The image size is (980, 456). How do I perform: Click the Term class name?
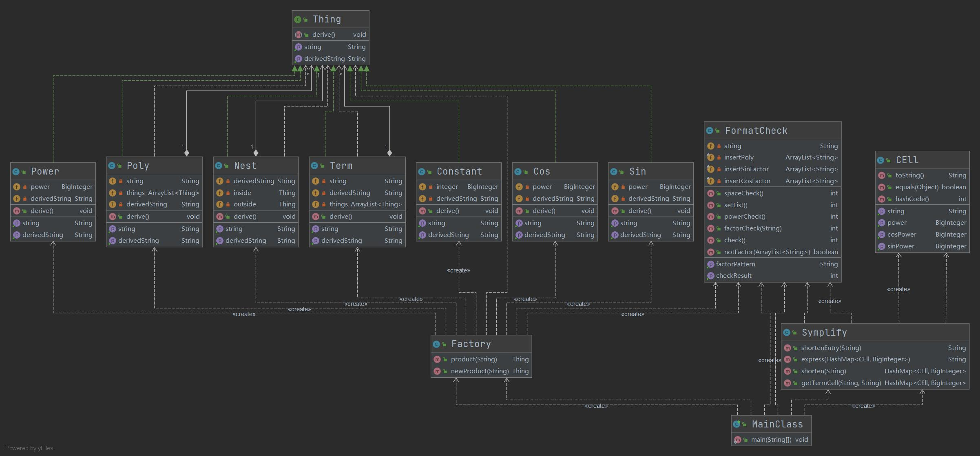(x=341, y=166)
